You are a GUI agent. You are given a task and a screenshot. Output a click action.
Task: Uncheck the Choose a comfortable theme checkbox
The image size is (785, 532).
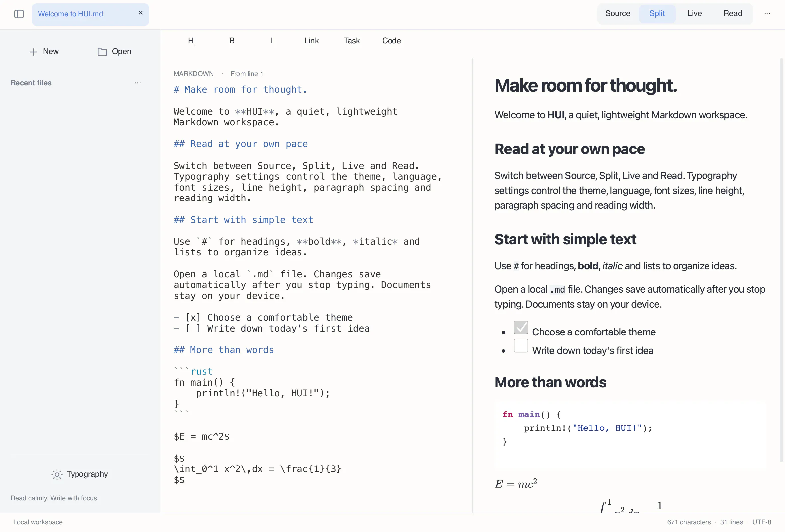point(521,327)
